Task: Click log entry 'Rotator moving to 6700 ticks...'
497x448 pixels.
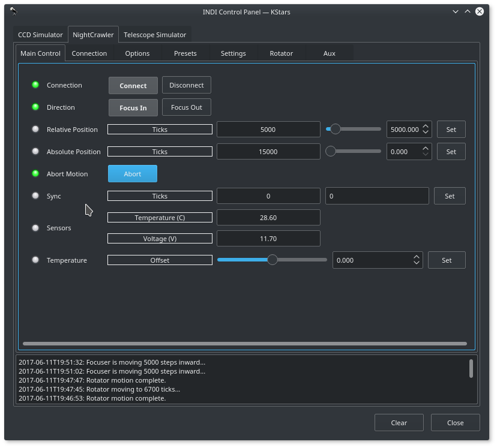Action: [99, 389]
